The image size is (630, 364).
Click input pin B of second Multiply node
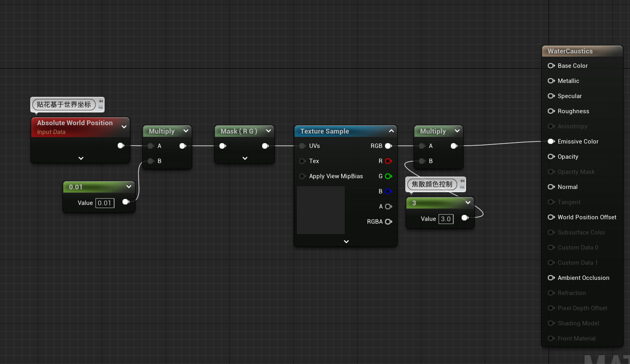[422, 161]
